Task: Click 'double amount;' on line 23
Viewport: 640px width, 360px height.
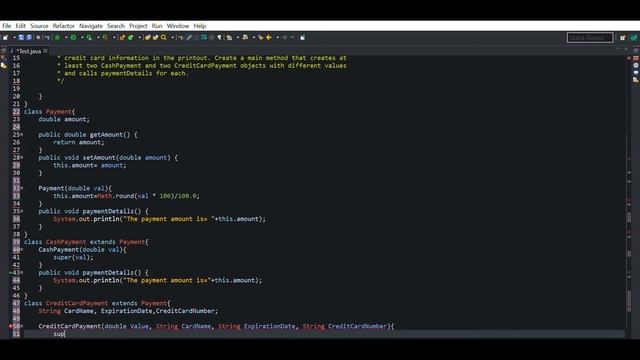Action: [x=64, y=119]
